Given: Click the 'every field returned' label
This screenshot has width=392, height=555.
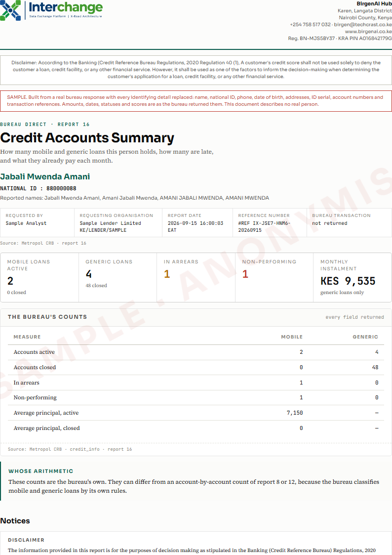Looking at the screenshot, I should tap(354, 317).
